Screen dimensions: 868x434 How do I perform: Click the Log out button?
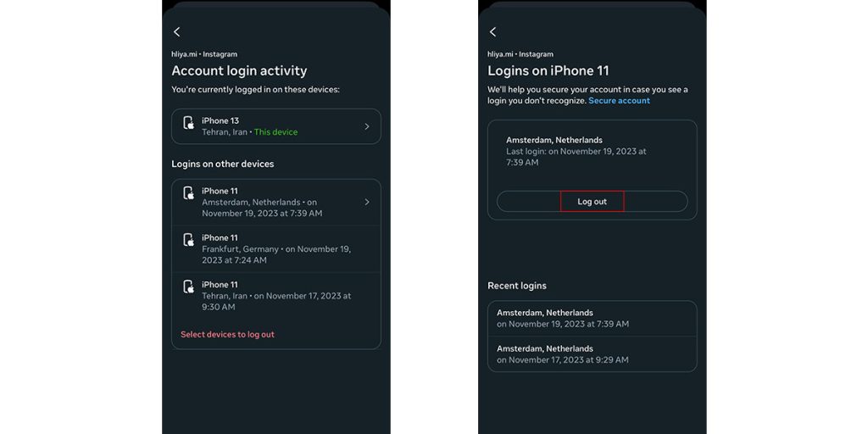(x=593, y=202)
